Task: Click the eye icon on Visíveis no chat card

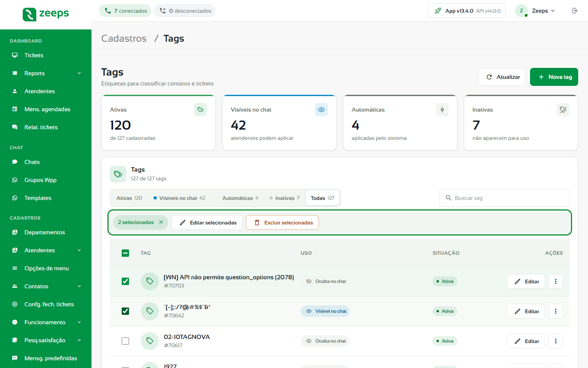Action: 321,110
